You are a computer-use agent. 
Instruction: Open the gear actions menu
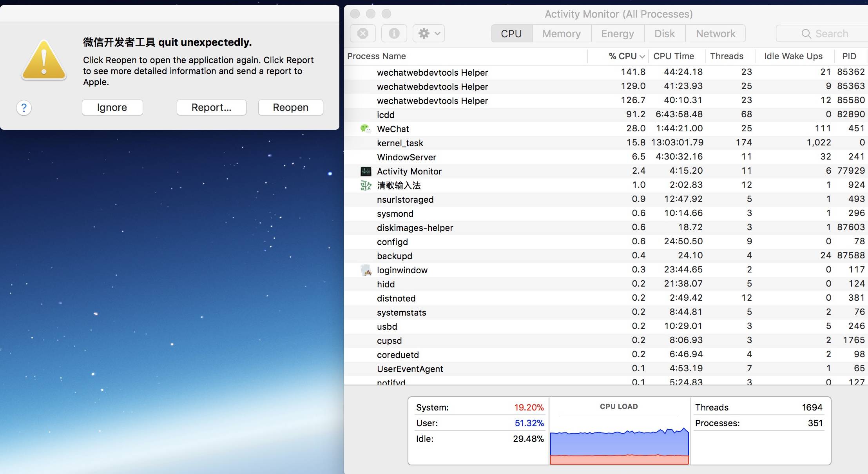click(429, 34)
